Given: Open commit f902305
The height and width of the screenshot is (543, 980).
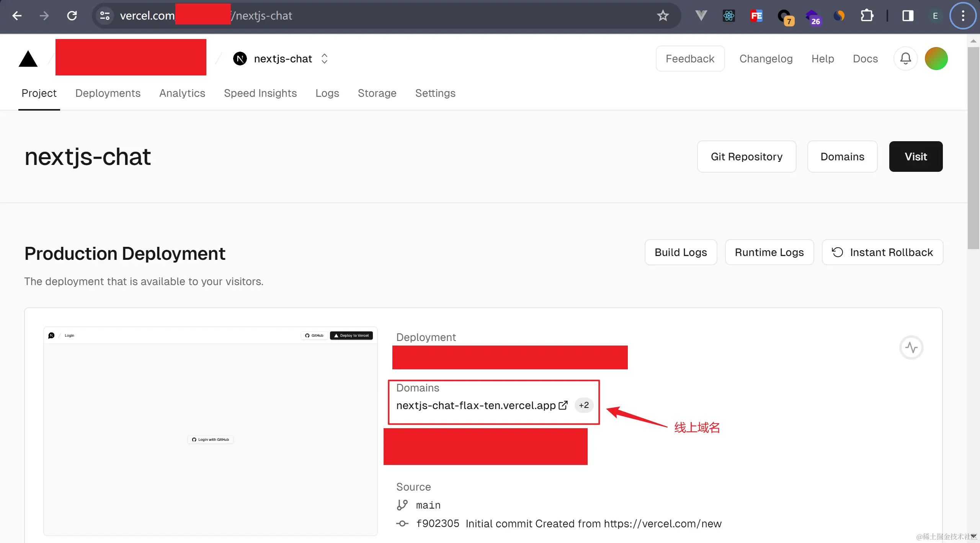Looking at the screenshot, I should tap(438, 523).
